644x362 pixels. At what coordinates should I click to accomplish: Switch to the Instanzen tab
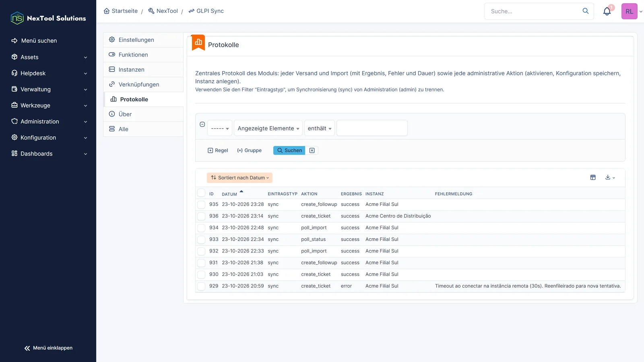click(144, 70)
